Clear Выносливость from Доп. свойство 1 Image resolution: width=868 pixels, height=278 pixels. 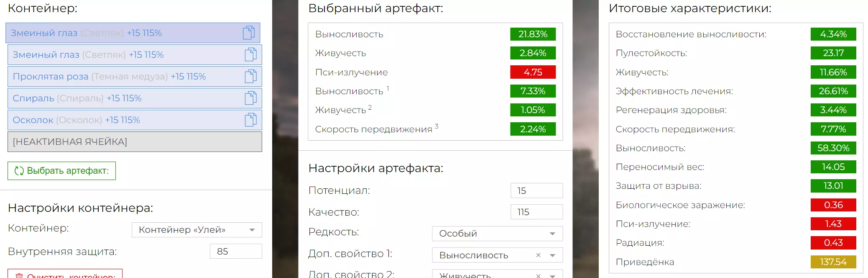tap(538, 255)
